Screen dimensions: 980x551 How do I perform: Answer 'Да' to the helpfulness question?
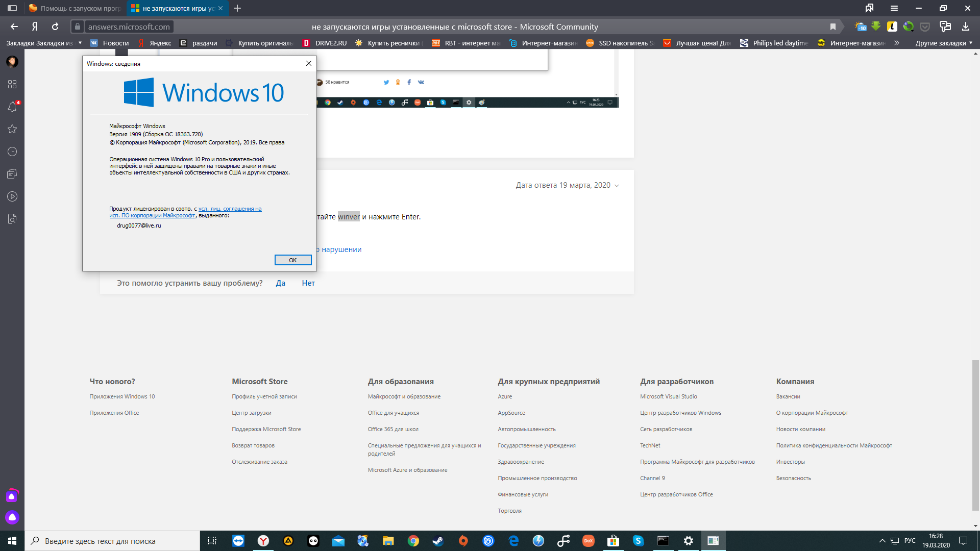click(281, 283)
